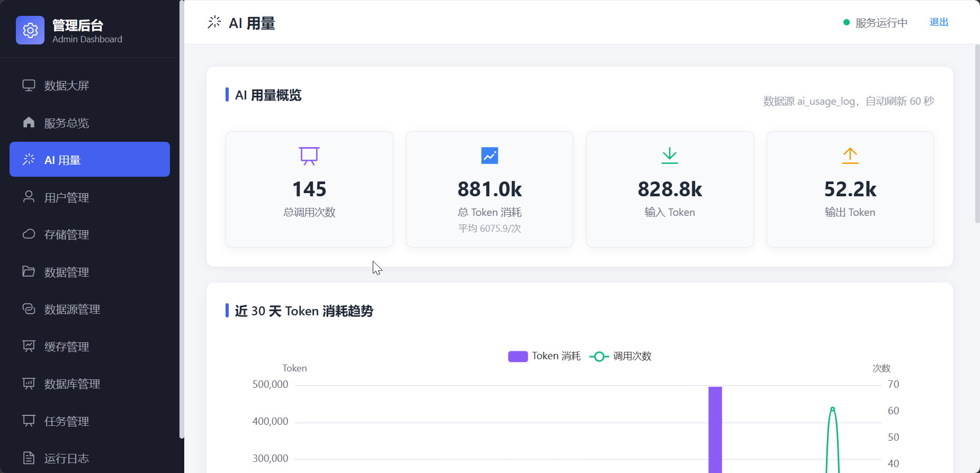Click the green 调用次数 peak data point
980x473 pixels.
(x=833, y=409)
